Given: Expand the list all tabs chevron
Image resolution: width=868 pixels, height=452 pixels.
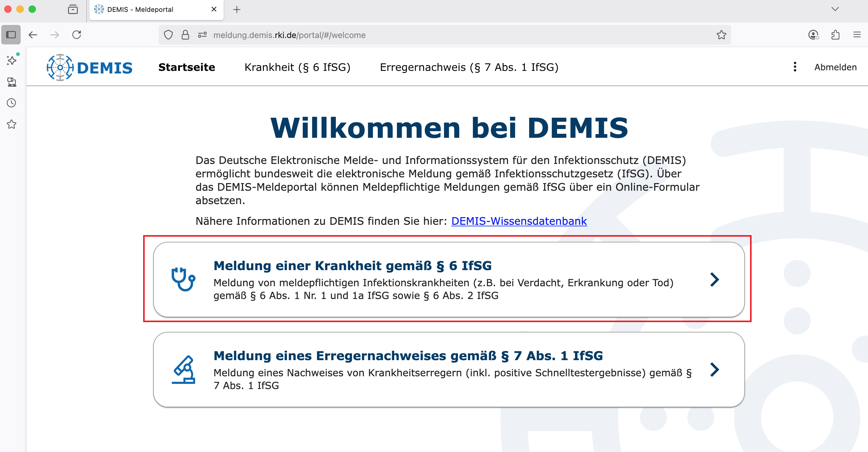Looking at the screenshot, I should [x=835, y=9].
